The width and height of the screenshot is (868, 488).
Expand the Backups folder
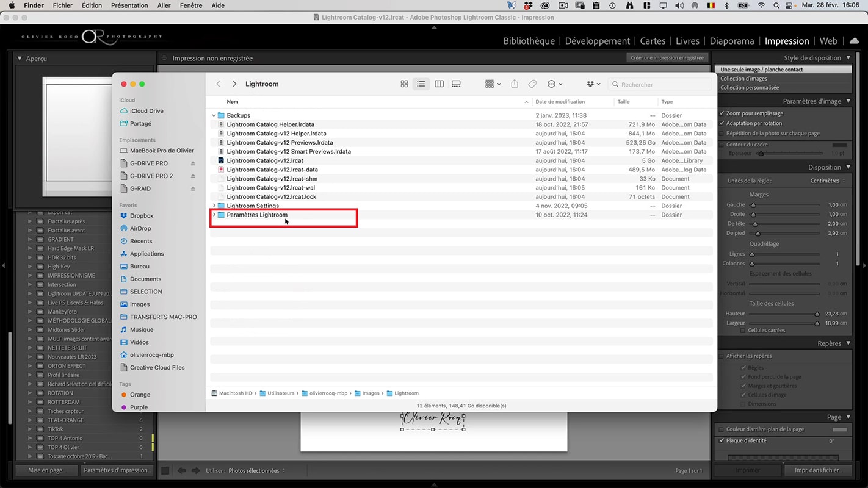[214, 115]
